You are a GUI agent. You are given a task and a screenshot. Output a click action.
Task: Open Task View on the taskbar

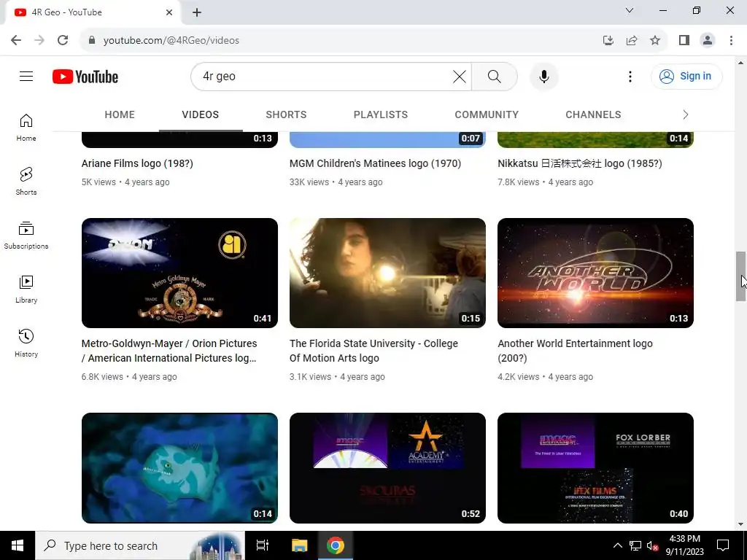click(x=262, y=545)
